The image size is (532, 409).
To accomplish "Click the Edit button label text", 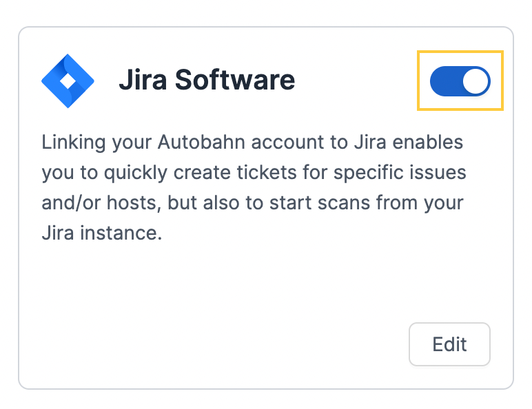I will coord(449,344).
